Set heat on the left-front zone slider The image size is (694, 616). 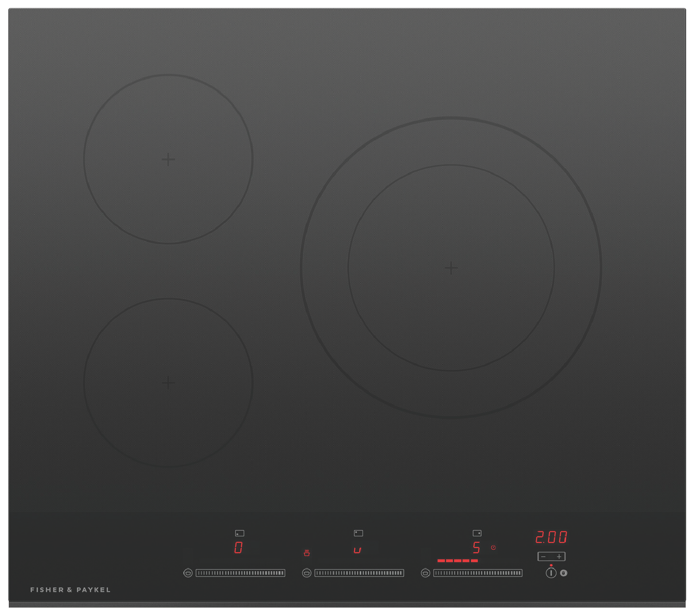[x=240, y=573]
